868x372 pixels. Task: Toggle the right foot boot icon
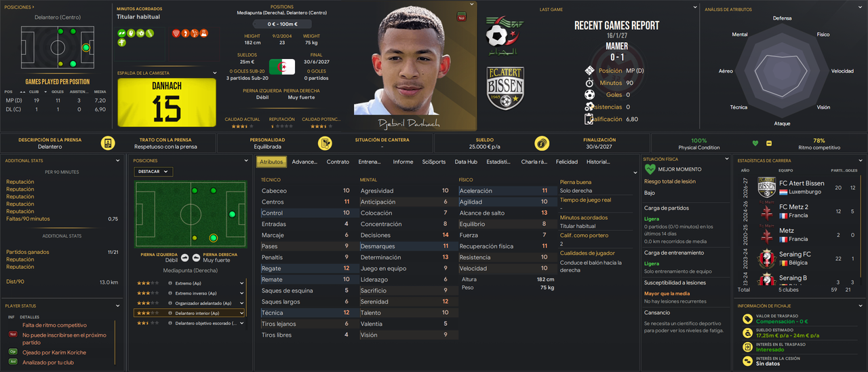196,258
